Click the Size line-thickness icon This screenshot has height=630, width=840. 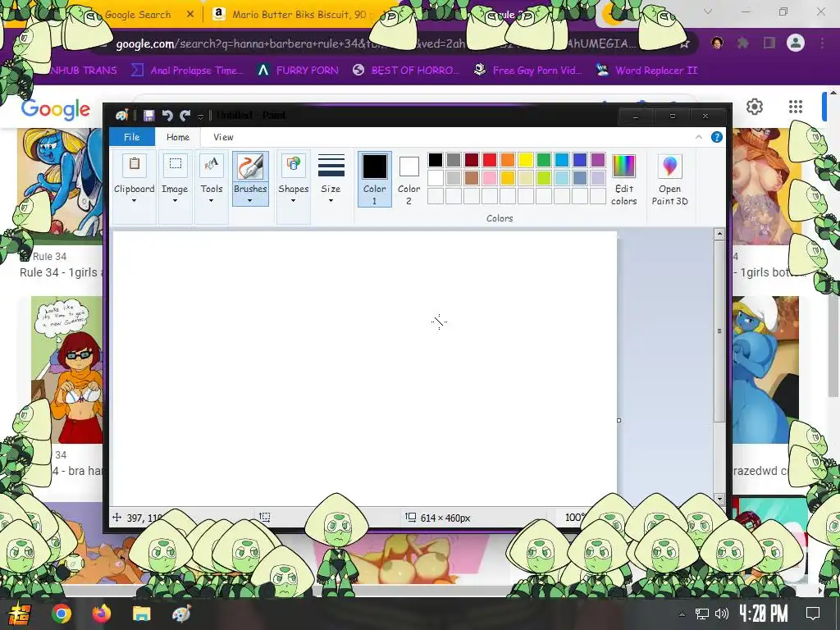coord(331,166)
